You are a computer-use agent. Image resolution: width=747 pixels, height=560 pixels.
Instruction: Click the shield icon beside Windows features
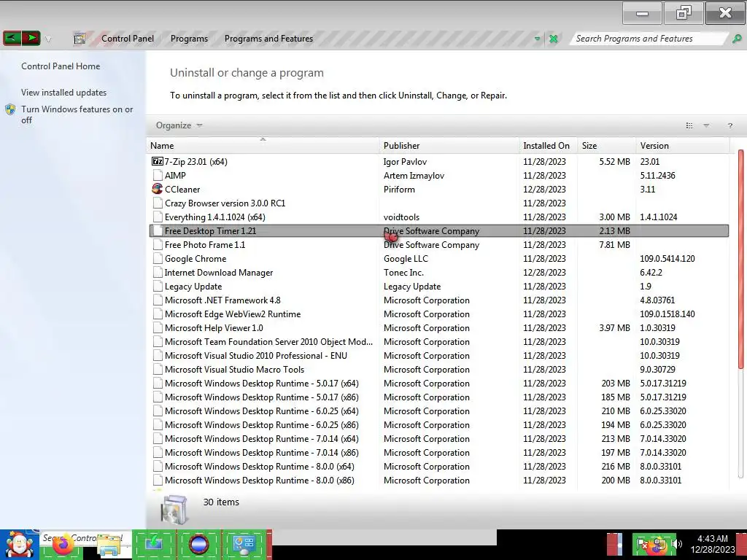[10, 109]
